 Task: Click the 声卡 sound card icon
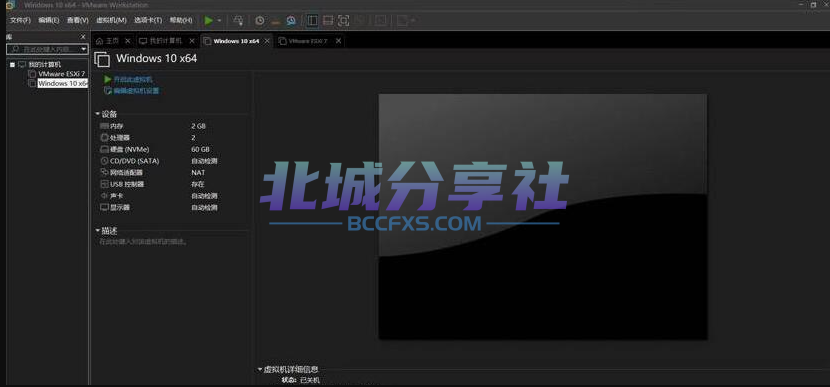pyautogui.click(x=104, y=196)
